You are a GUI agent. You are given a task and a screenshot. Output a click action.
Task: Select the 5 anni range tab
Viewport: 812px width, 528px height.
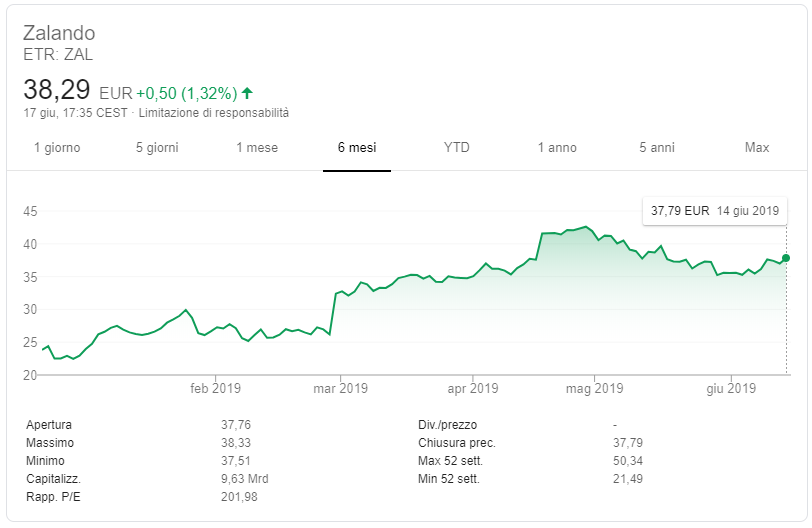657,148
